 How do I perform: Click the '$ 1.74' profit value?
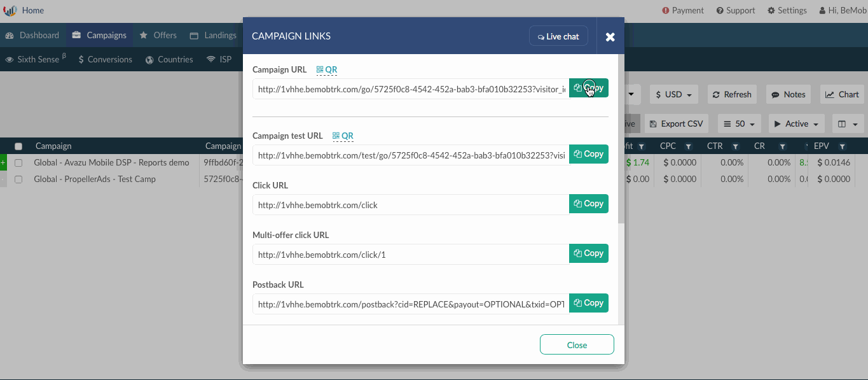(638, 163)
